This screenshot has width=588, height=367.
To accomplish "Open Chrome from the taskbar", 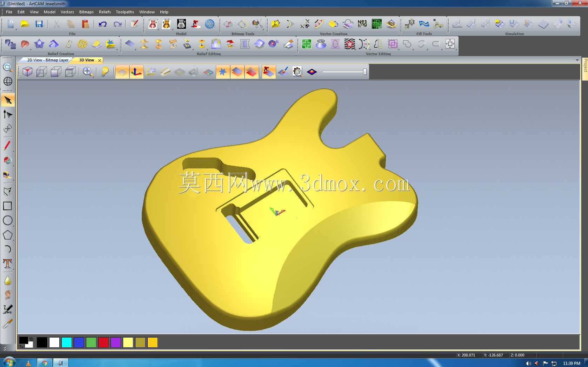I will pyautogui.click(x=45, y=363).
